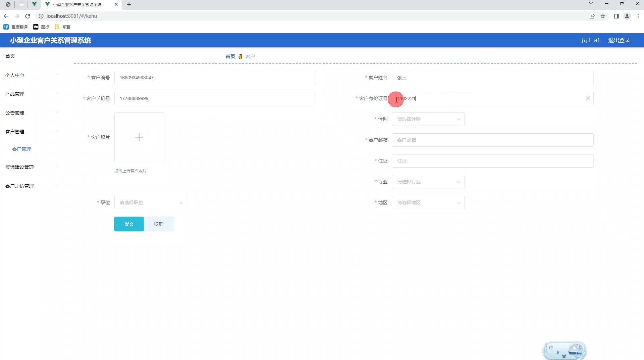The height and width of the screenshot is (360, 644).
Task: Focus the 客户邮箱 input field
Action: pyautogui.click(x=492, y=140)
